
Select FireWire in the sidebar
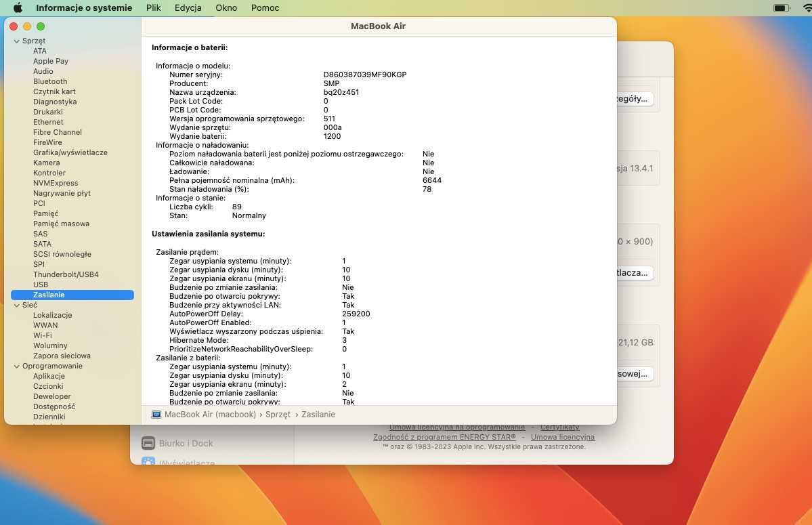[x=47, y=142]
